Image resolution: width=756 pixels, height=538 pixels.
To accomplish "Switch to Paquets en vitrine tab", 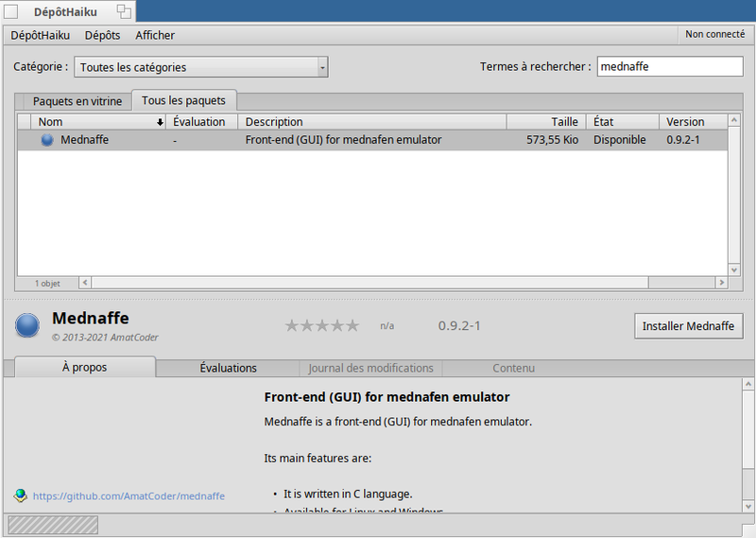I will [x=77, y=101].
